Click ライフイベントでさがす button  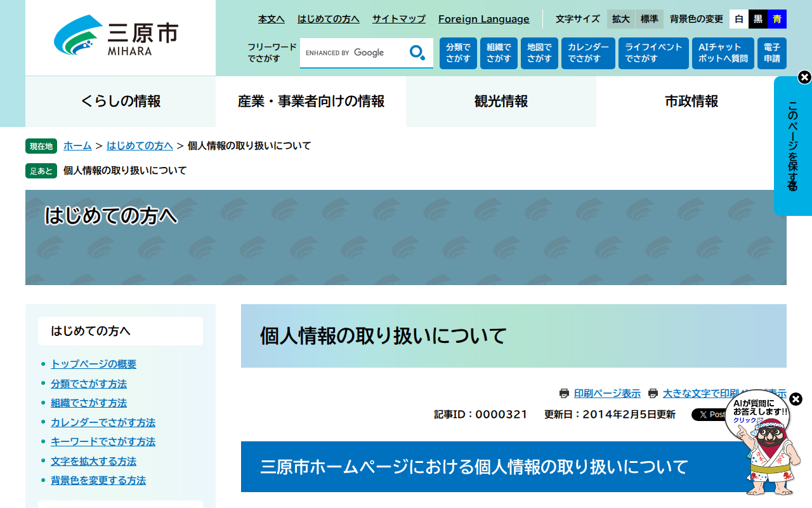pos(653,53)
